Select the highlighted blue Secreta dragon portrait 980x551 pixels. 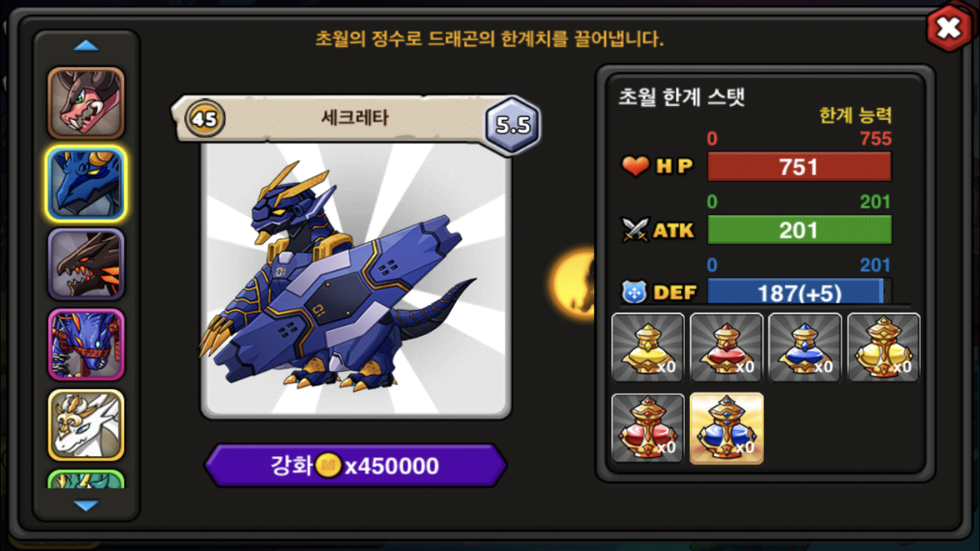pos(86,183)
